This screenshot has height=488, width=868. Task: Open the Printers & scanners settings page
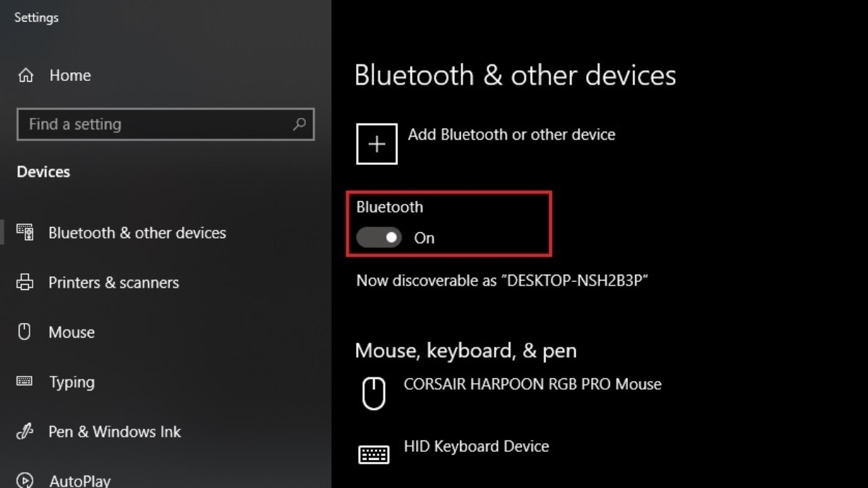114,283
